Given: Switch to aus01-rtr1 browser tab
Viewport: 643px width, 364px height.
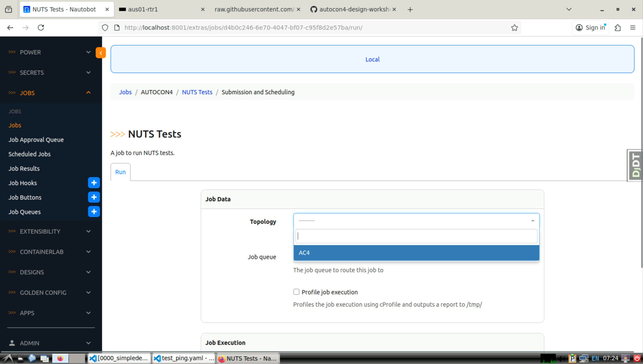Looking at the screenshot, I should coord(160,10).
